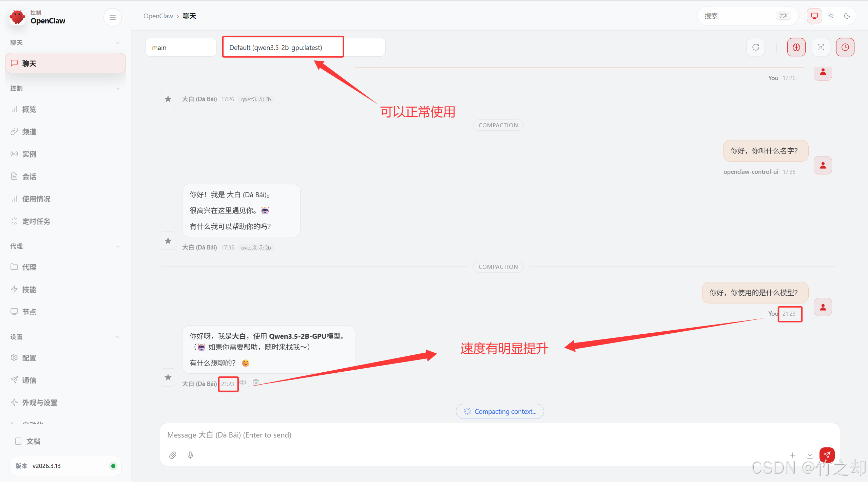Click the message input field

499,435
